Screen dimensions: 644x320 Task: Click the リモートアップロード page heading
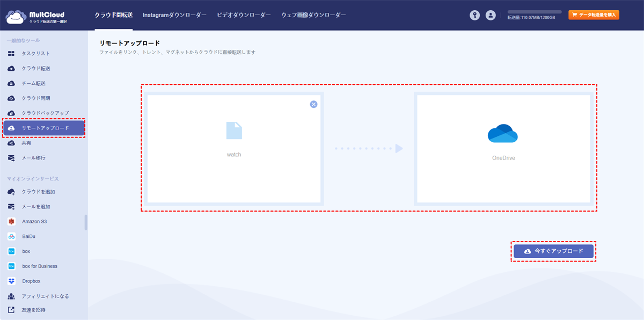coord(130,43)
